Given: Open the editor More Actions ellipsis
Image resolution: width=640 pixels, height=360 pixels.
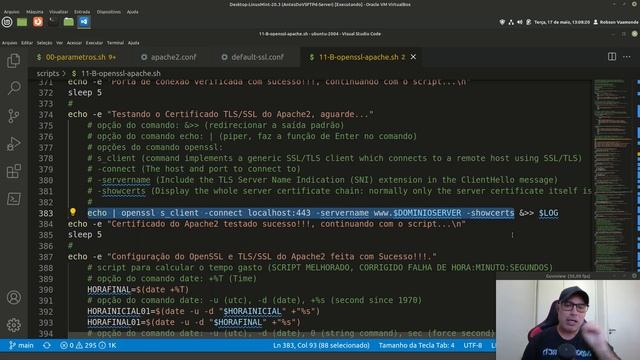Looking at the screenshot, I should tap(627, 57).
